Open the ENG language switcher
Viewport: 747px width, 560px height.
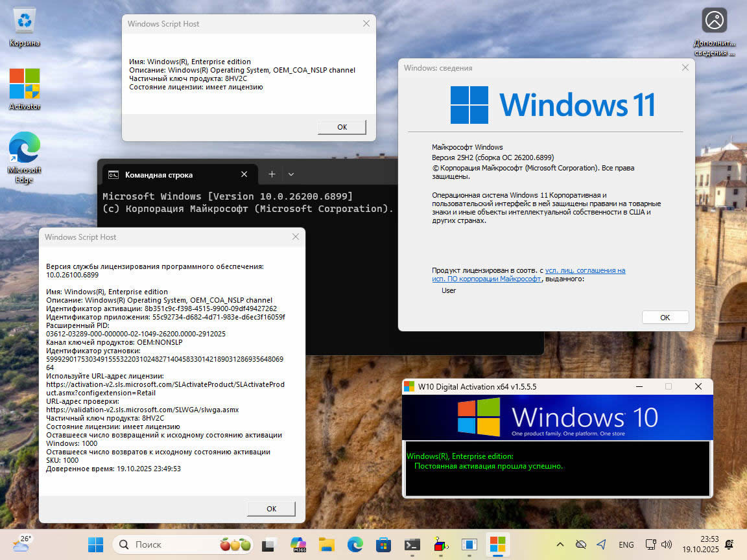[x=626, y=544]
